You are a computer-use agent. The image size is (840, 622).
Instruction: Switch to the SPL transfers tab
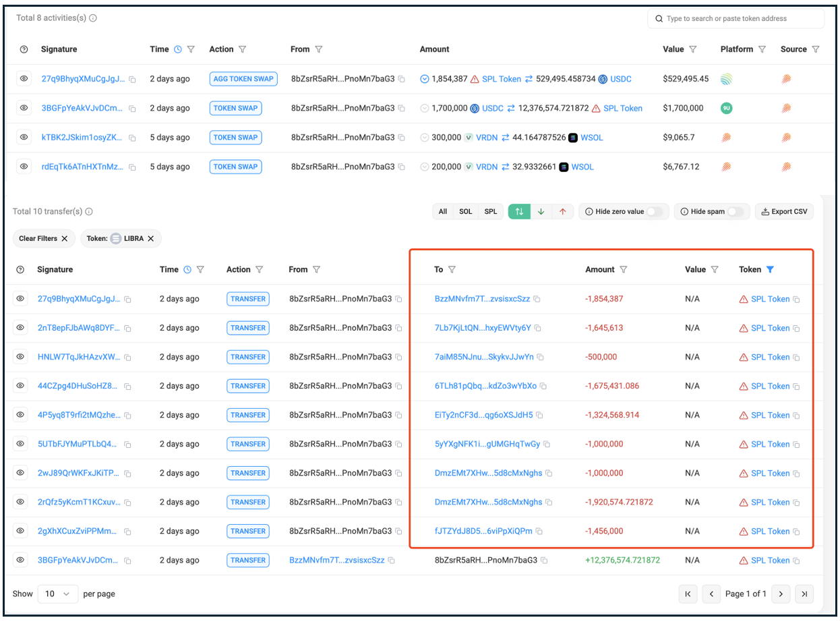pos(491,212)
